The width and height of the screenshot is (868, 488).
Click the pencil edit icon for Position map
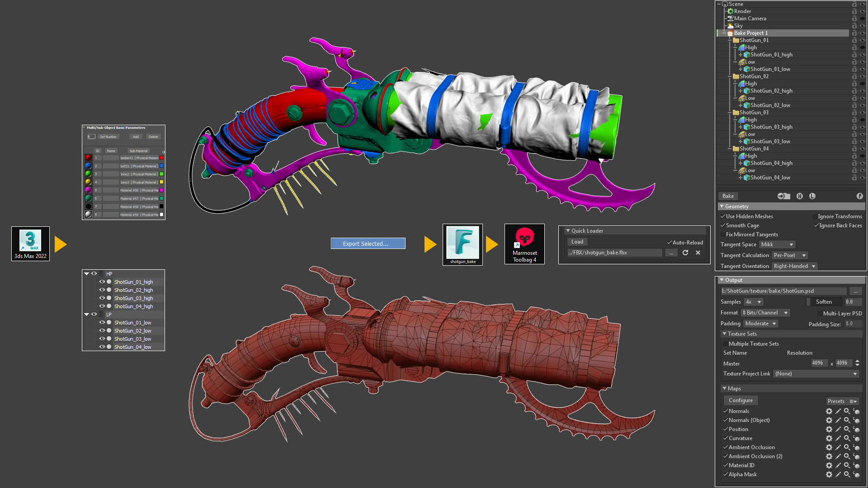point(838,429)
